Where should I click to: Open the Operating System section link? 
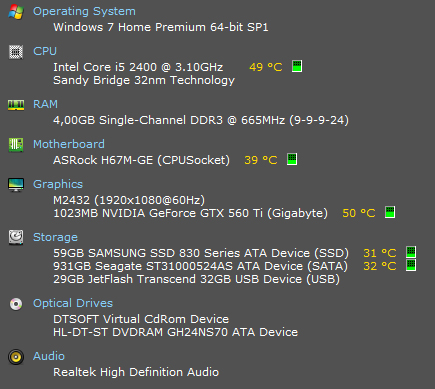[84, 11]
